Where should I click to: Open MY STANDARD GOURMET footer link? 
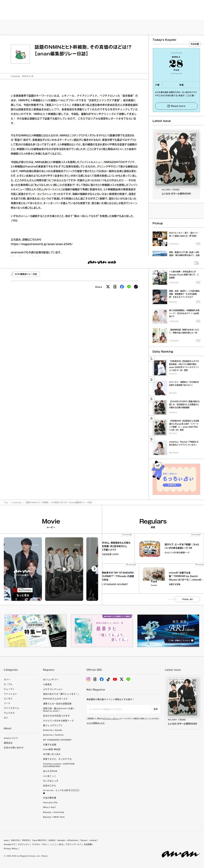pyautogui.click(x=57, y=740)
